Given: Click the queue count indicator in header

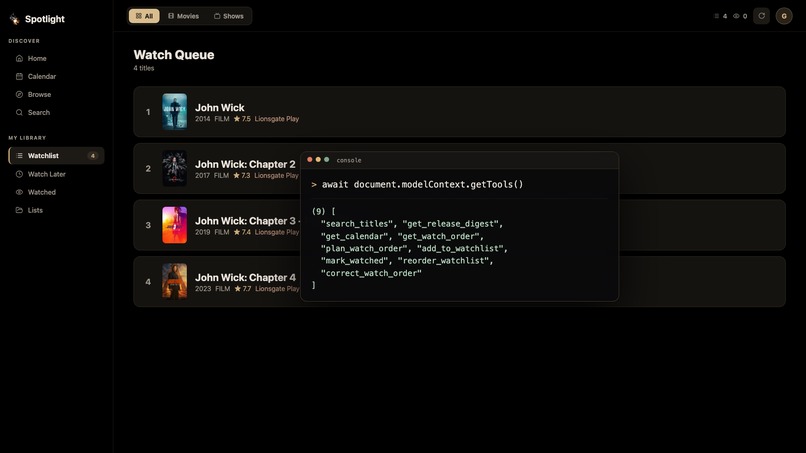Looking at the screenshot, I should click(x=720, y=16).
